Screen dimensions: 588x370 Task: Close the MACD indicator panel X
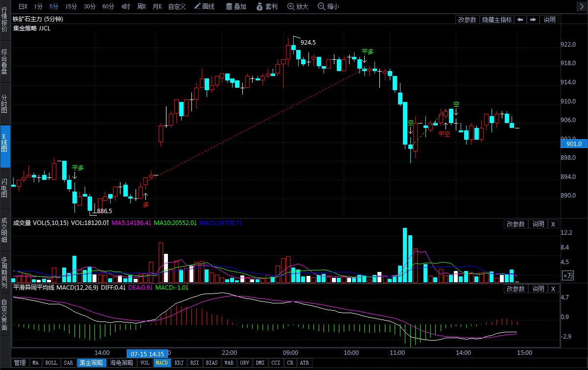(x=553, y=289)
